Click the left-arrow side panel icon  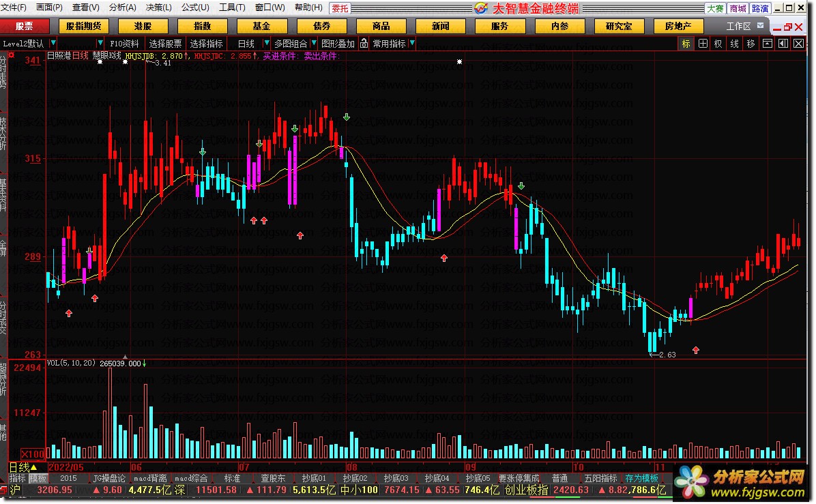coord(783,44)
